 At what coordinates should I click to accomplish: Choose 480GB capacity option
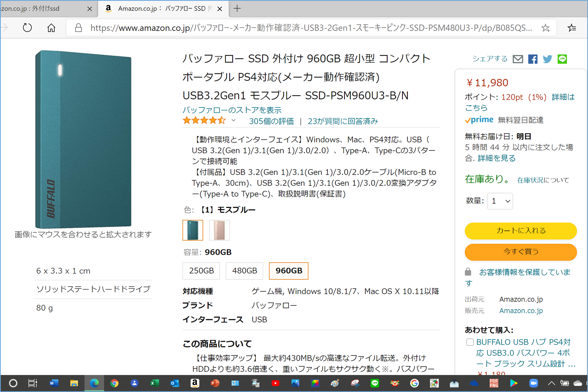[244, 271]
